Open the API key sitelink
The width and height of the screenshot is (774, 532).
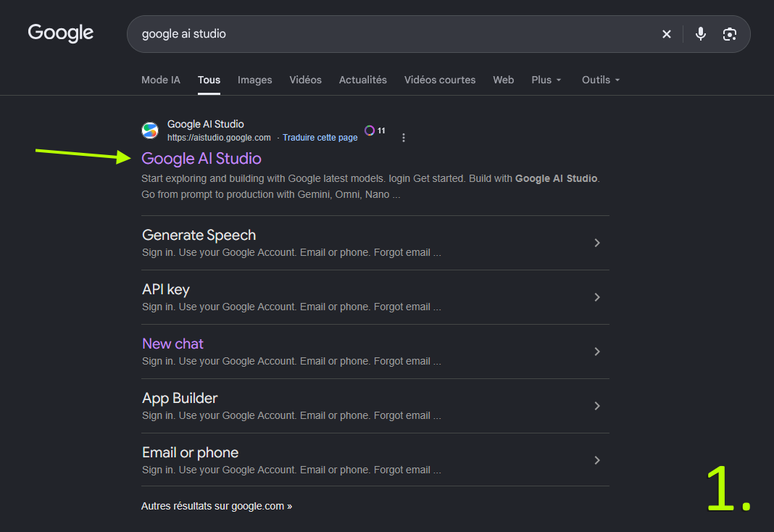[x=166, y=289]
